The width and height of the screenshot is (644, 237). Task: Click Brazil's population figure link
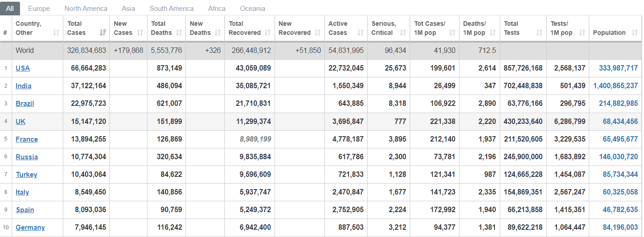pyautogui.click(x=618, y=104)
